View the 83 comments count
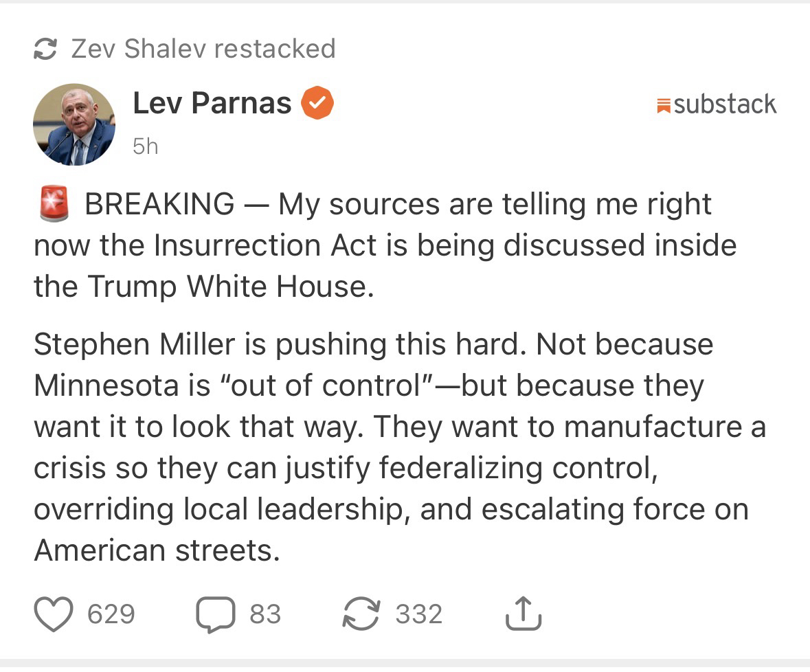 coord(265,614)
